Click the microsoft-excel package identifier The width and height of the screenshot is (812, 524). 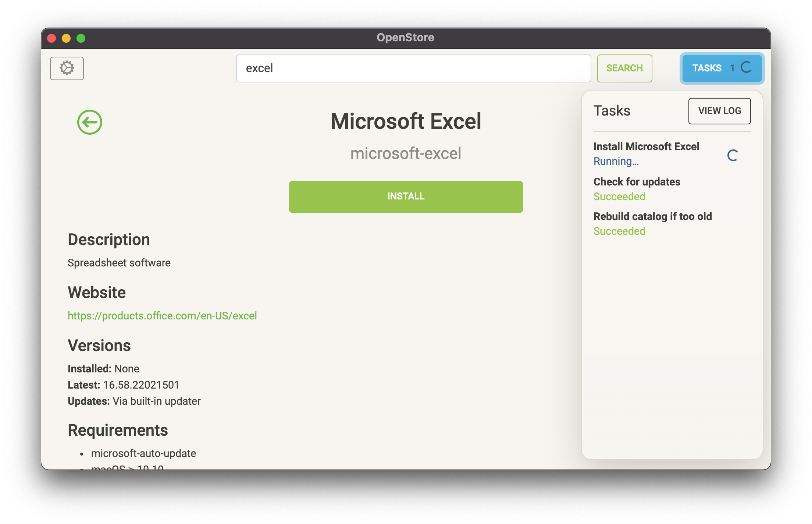click(x=406, y=153)
